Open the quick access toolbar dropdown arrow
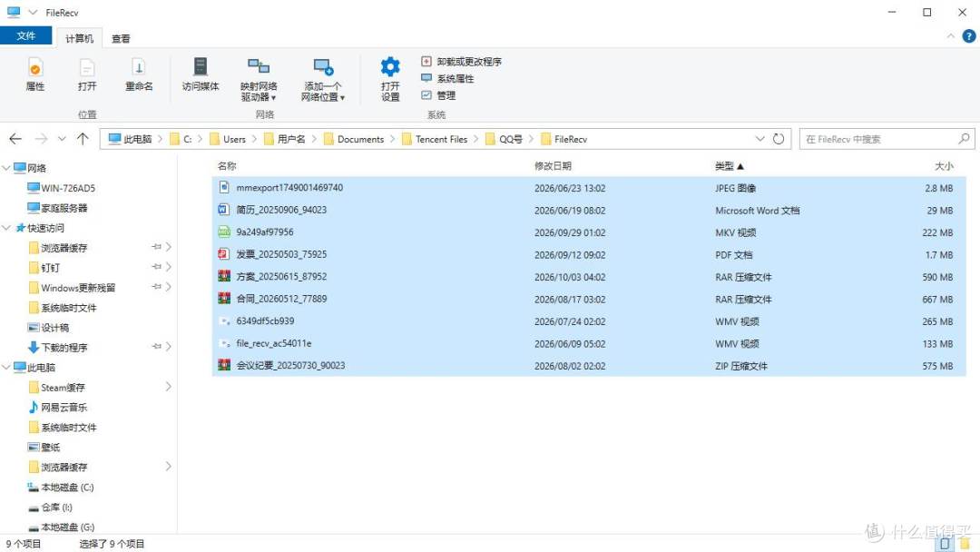This screenshot has width=980, height=552. 33,12
